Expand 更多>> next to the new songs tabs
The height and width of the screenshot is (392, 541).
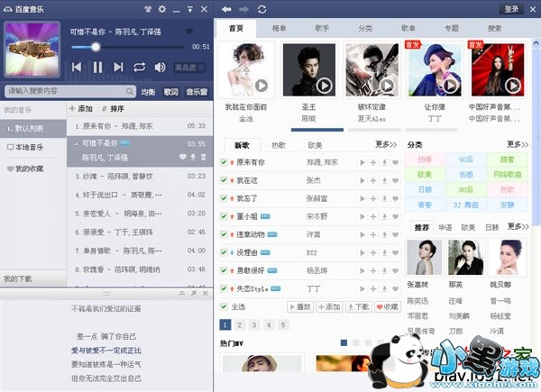(386, 144)
